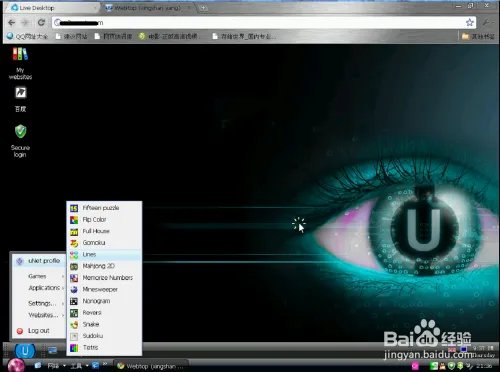The image size is (500, 372).
Task: Click the Windows taskbar clock
Action: pos(484,366)
